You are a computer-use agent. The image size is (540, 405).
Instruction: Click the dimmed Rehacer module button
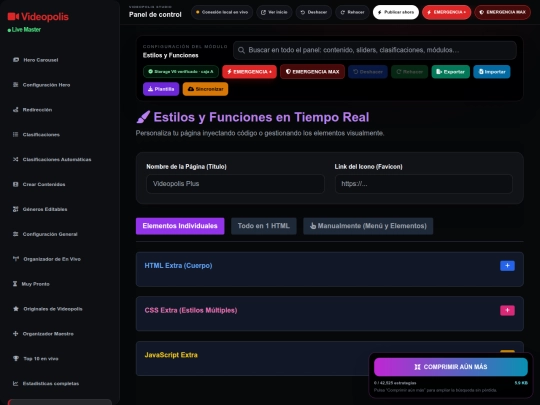(x=409, y=72)
